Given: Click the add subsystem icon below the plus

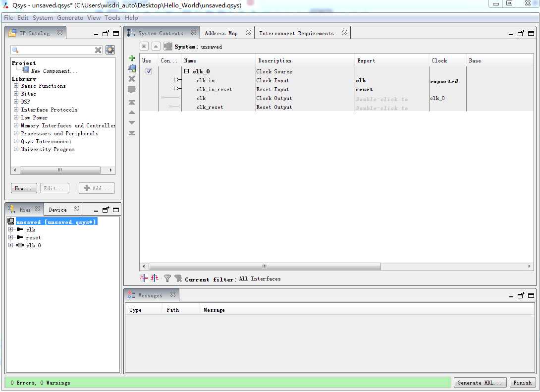Looking at the screenshot, I should 132,68.
